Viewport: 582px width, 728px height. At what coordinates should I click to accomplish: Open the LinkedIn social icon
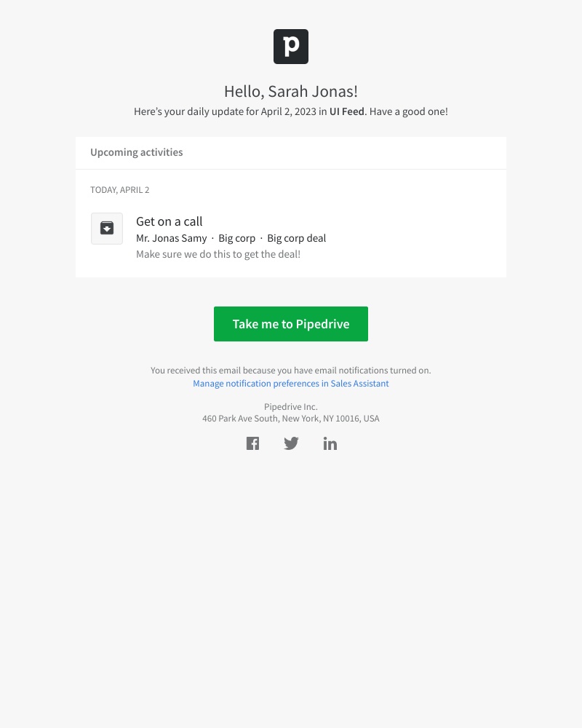330,443
